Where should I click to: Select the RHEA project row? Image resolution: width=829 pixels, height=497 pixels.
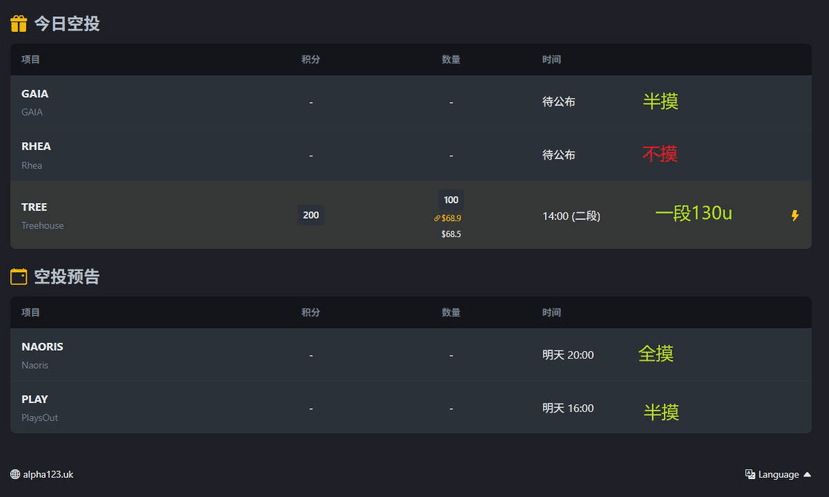[411, 154]
